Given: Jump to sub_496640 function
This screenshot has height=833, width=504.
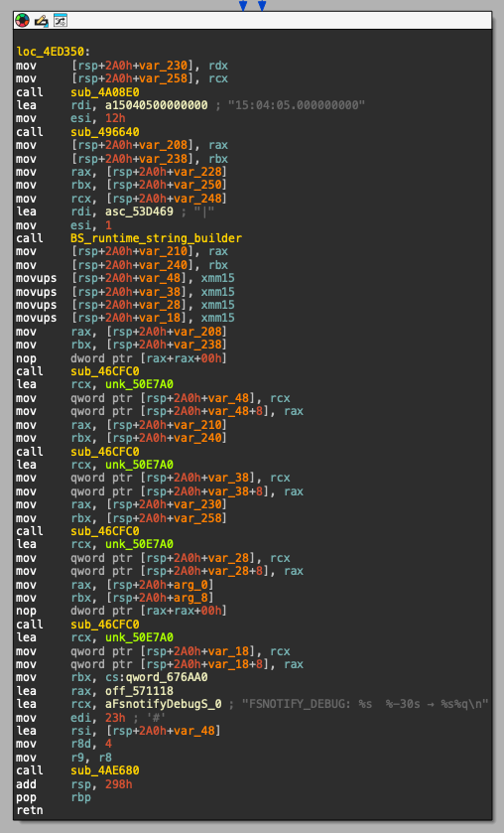Looking at the screenshot, I should tap(105, 132).
